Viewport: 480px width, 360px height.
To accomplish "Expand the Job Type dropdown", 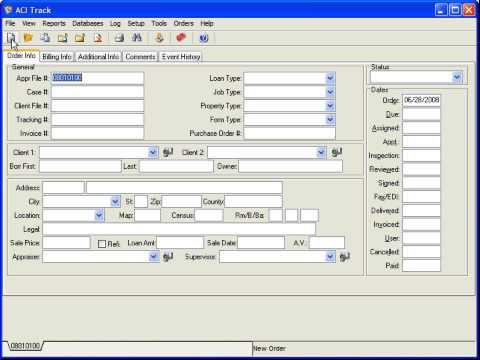I will [x=330, y=92].
